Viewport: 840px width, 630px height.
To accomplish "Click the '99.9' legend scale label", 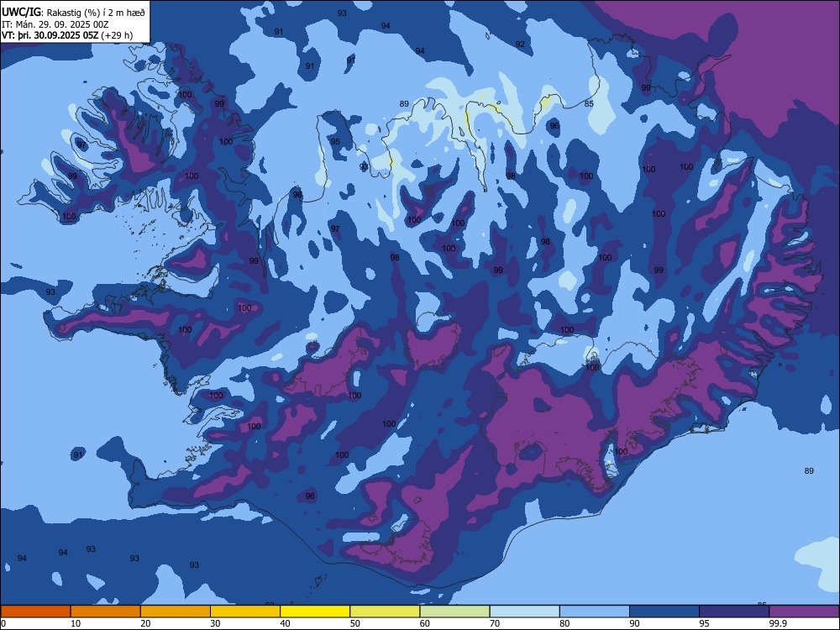I will [778, 623].
